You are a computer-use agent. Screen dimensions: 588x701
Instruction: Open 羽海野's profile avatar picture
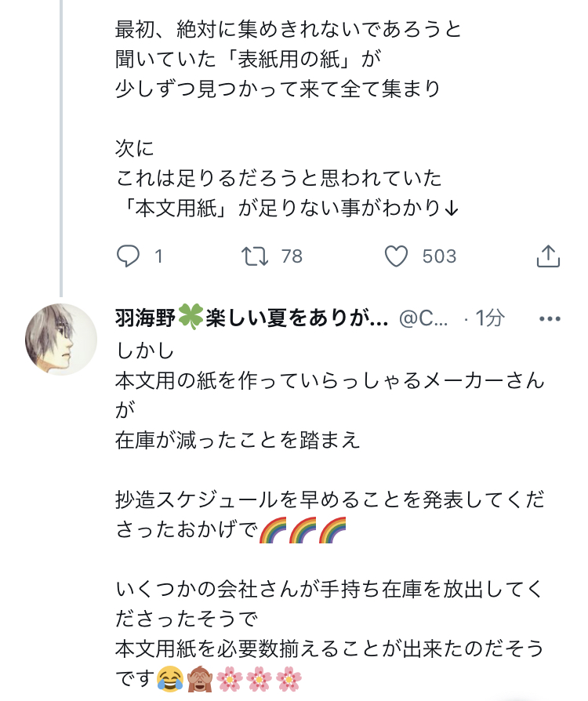(62, 340)
